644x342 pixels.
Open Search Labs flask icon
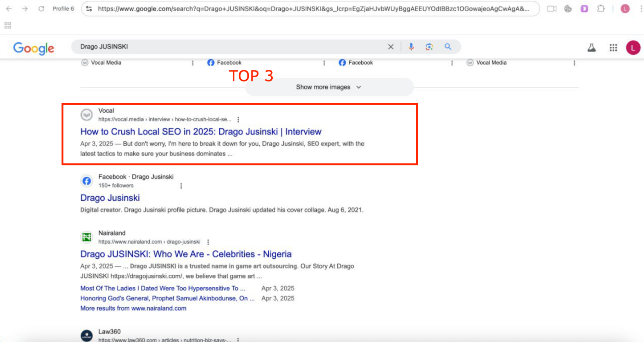pyautogui.click(x=591, y=48)
